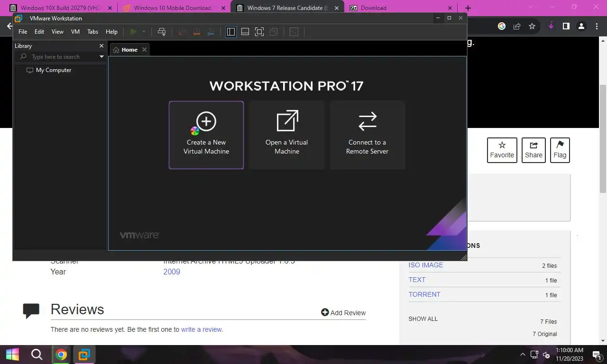Close the Home tab
This screenshot has height=364, width=607.
(x=144, y=50)
